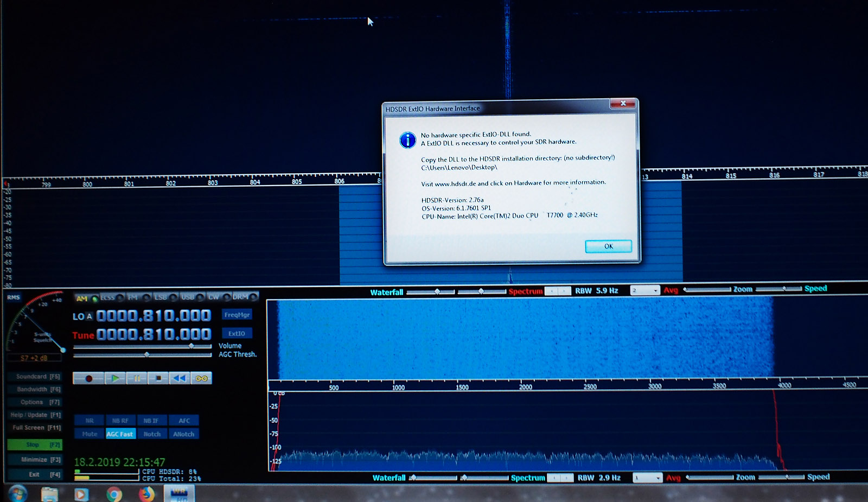
Task: Open the ExtIO hardware settings button
Action: [237, 333]
